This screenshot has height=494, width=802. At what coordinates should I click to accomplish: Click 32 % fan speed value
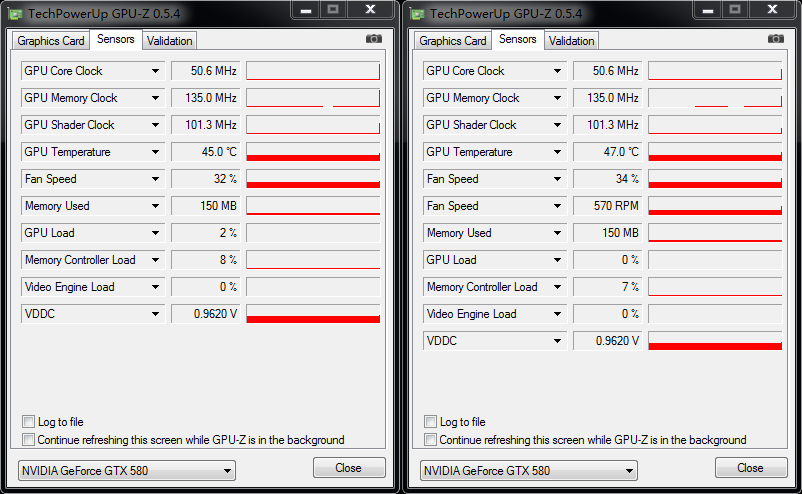click(x=206, y=179)
